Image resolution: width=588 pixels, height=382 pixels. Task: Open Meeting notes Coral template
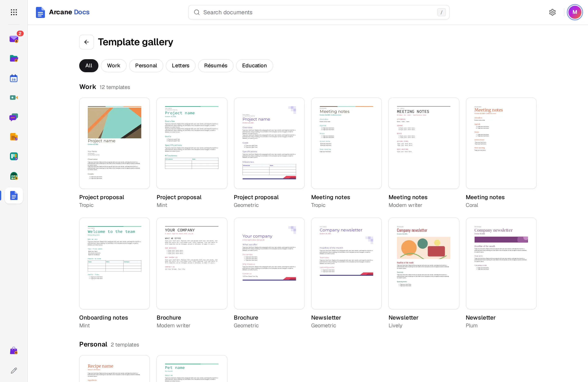[x=501, y=143]
